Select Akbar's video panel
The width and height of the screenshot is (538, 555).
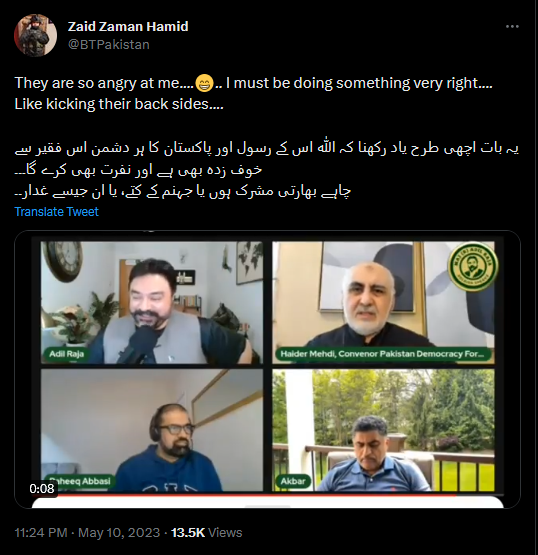pos(383,430)
